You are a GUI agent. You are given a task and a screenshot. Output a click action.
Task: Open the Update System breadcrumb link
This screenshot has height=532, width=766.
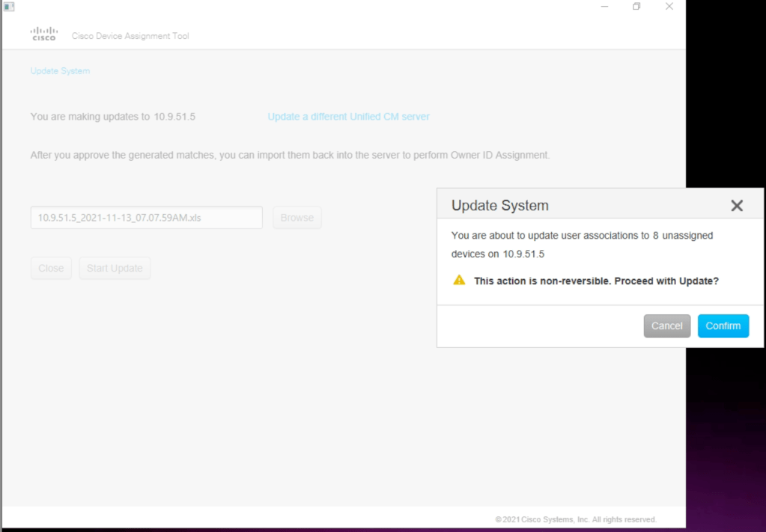[x=60, y=71]
